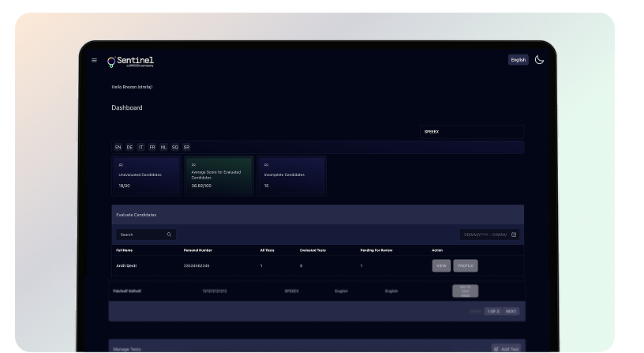The height and width of the screenshot is (353, 644).
Task: Click the Pending For Review column header
Action: tap(376, 250)
